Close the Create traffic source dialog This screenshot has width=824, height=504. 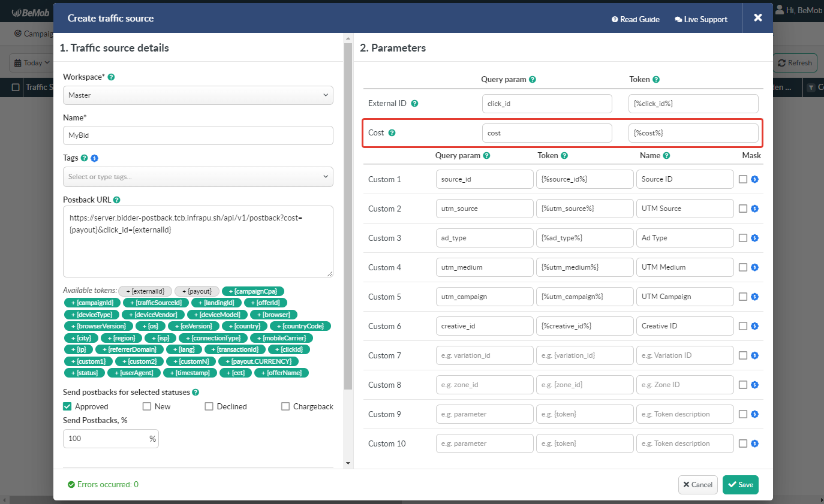(x=757, y=18)
